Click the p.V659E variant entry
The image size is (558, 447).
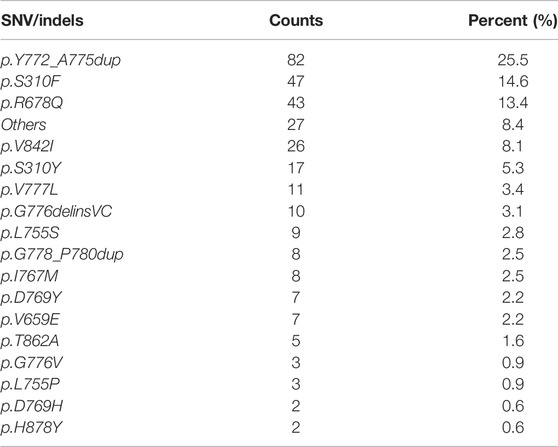pyautogui.click(x=30, y=319)
